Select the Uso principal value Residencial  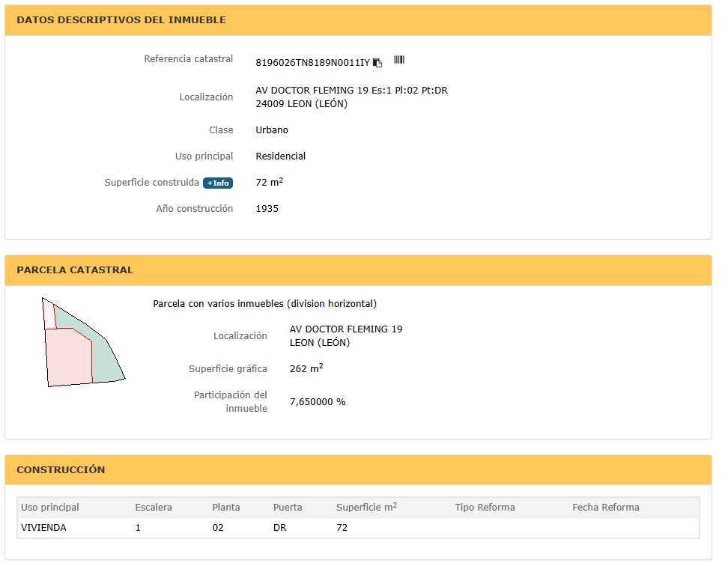(x=280, y=156)
